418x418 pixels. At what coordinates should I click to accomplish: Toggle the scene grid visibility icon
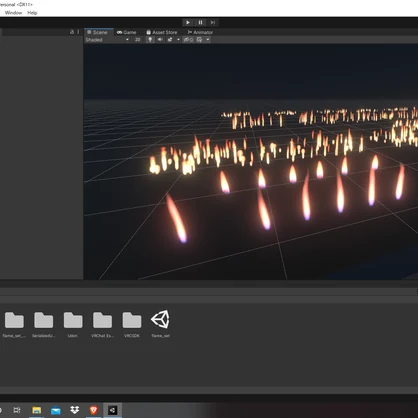(x=199, y=40)
